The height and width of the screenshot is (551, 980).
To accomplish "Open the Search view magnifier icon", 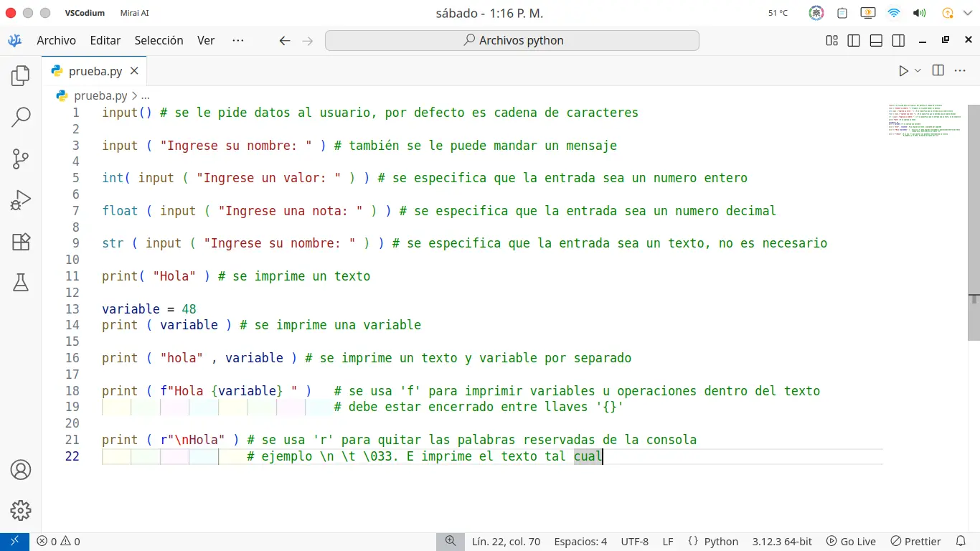I will click(21, 116).
